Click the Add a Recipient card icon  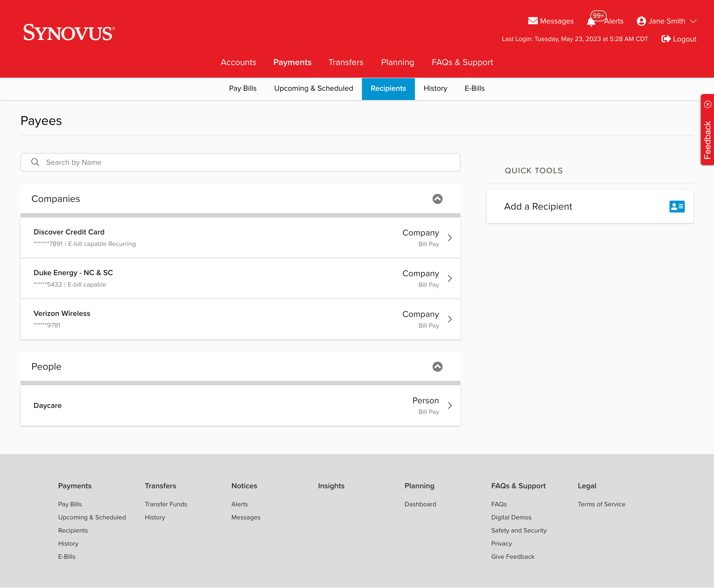(677, 207)
